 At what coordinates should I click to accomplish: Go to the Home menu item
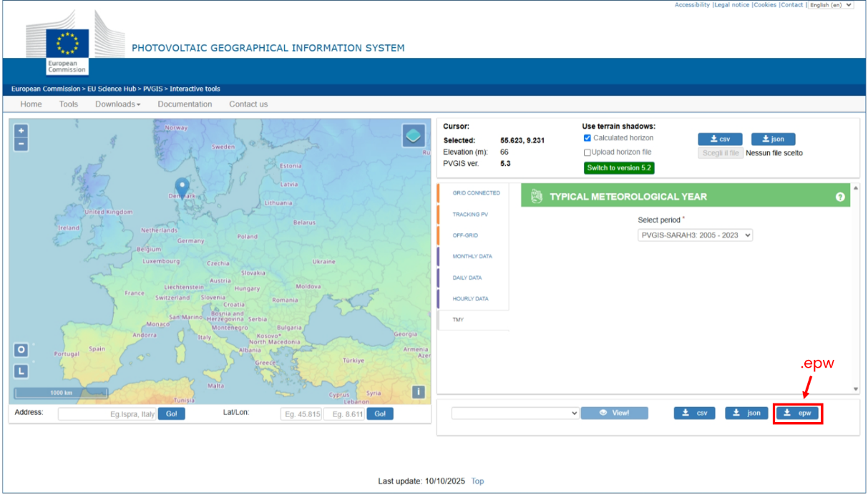click(x=31, y=104)
